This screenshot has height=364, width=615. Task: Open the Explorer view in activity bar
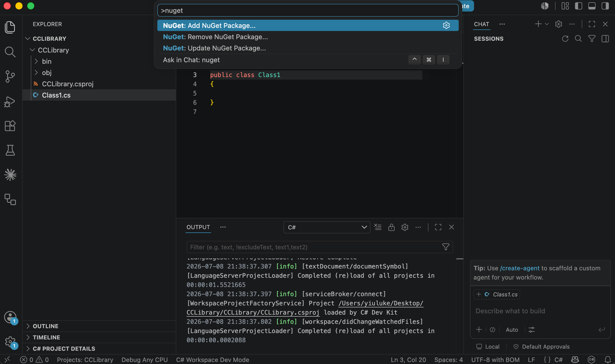pos(10,27)
